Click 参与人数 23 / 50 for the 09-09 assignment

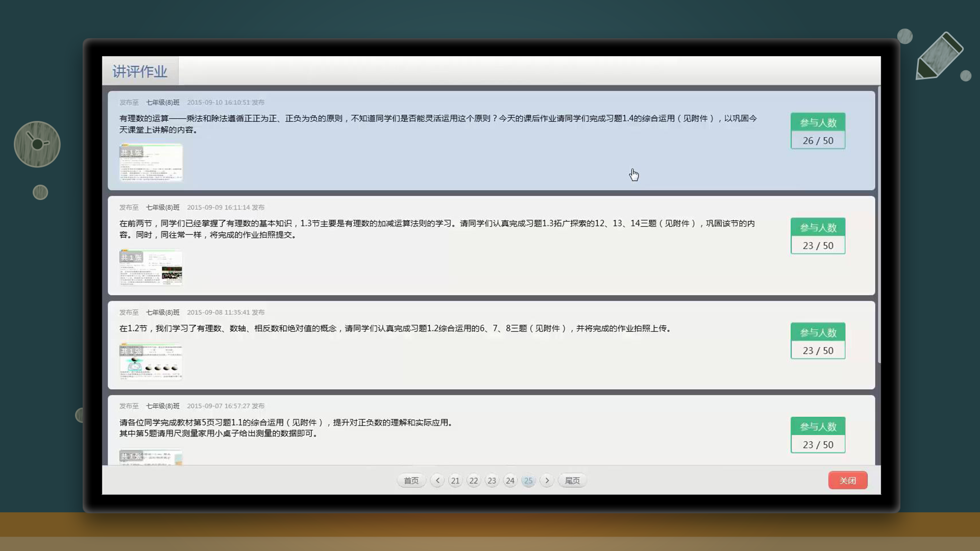(818, 236)
